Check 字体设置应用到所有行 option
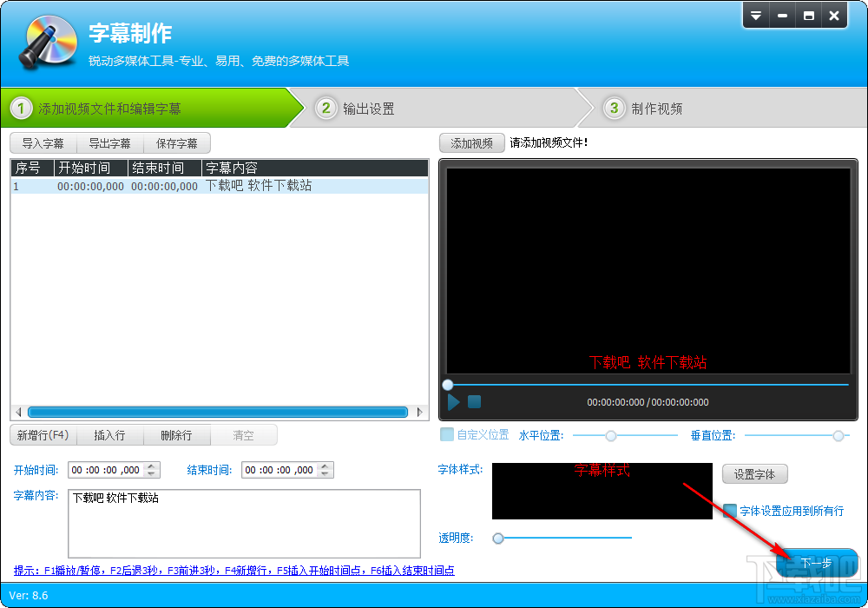This screenshot has width=868, height=608. coord(728,512)
